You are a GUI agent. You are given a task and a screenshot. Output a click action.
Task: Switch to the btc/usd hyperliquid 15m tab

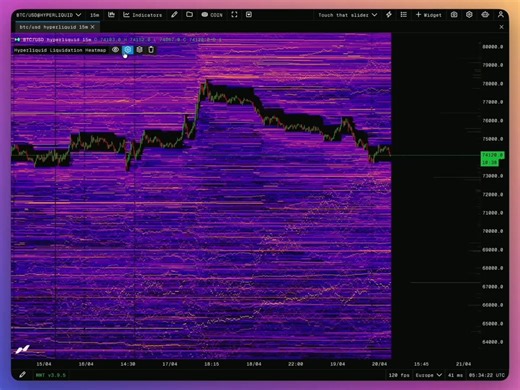[x=53, y=27]
